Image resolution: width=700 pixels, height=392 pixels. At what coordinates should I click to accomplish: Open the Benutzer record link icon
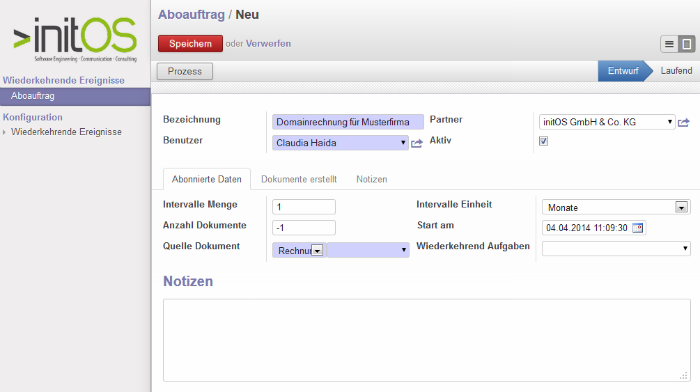tap(417, 143)
